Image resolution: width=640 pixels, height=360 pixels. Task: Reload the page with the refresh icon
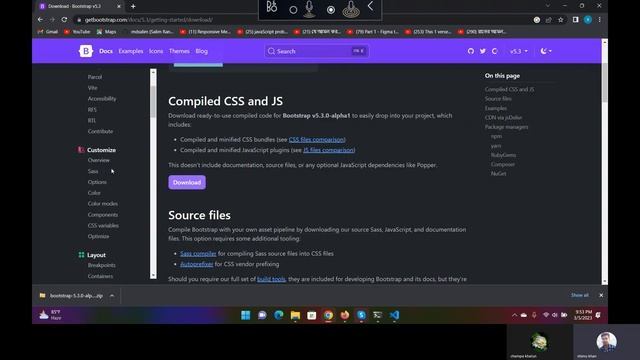(x=64, y=20)
